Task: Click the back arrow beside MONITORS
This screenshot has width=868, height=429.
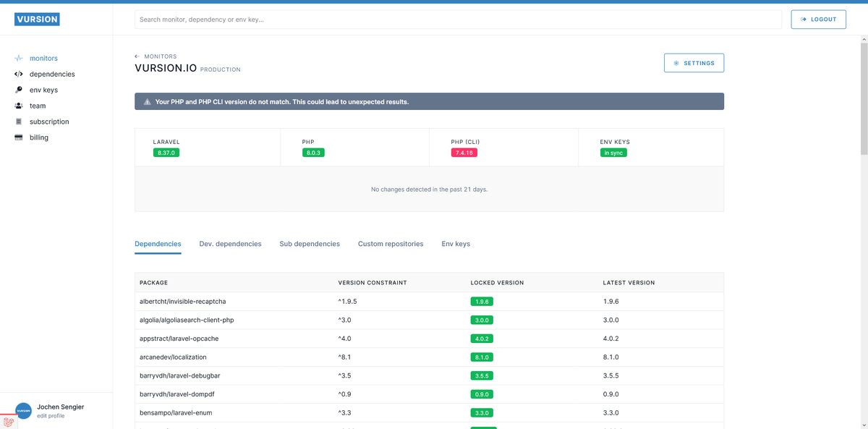Action: (x=137, y=56)
